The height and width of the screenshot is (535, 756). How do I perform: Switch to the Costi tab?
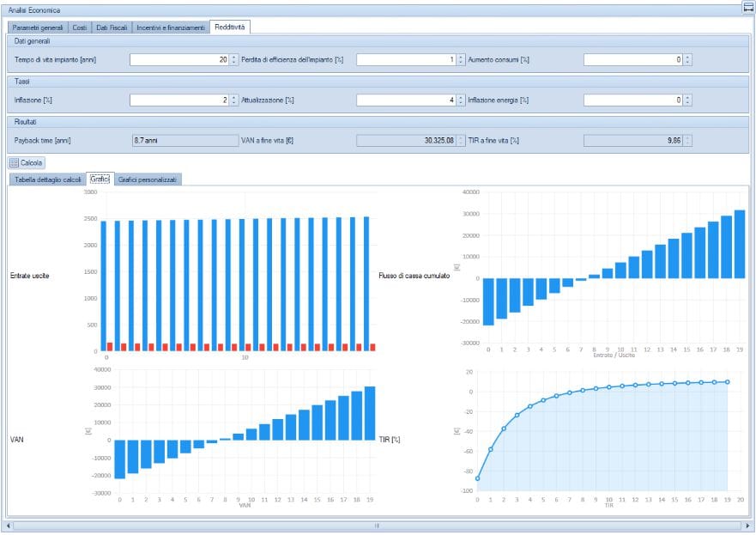pos(80,27)
